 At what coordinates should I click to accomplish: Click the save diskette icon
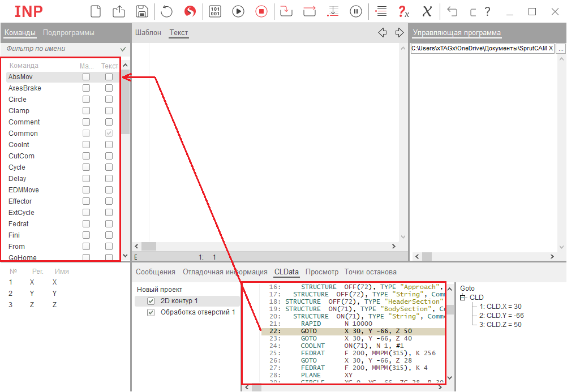pyautogui.click(x=141, y=11)
